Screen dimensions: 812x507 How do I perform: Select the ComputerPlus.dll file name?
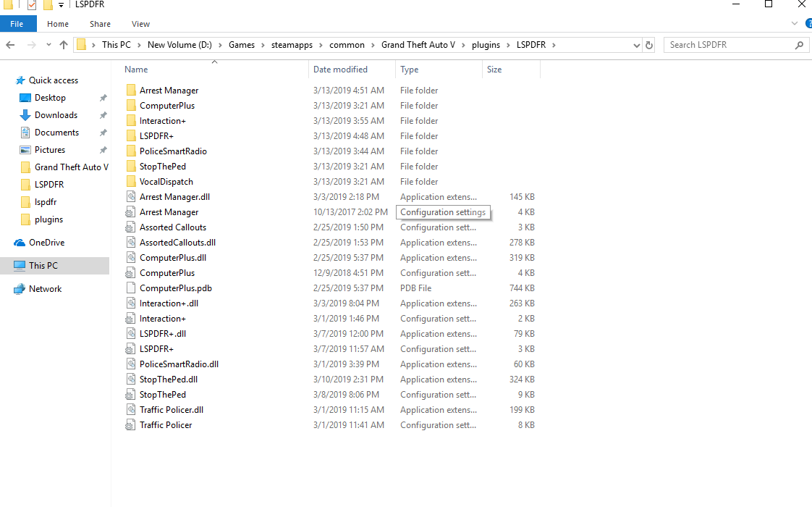click(173, 258)
